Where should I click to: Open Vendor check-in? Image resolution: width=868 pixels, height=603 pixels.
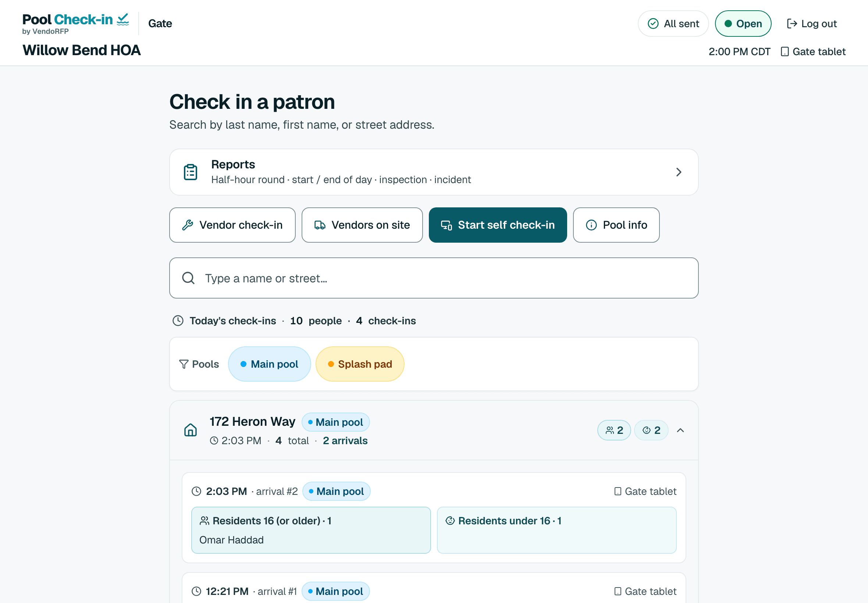click(232, 225)
